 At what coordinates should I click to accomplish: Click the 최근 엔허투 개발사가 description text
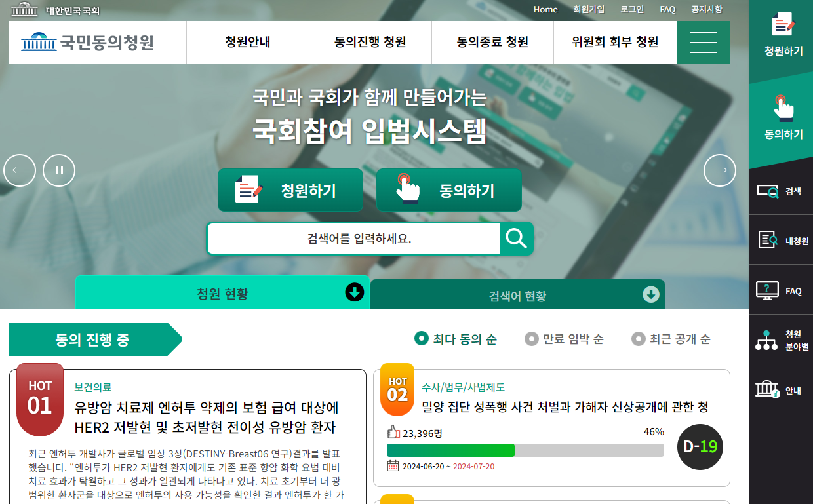pyautogui.click(x=185, y=475)
